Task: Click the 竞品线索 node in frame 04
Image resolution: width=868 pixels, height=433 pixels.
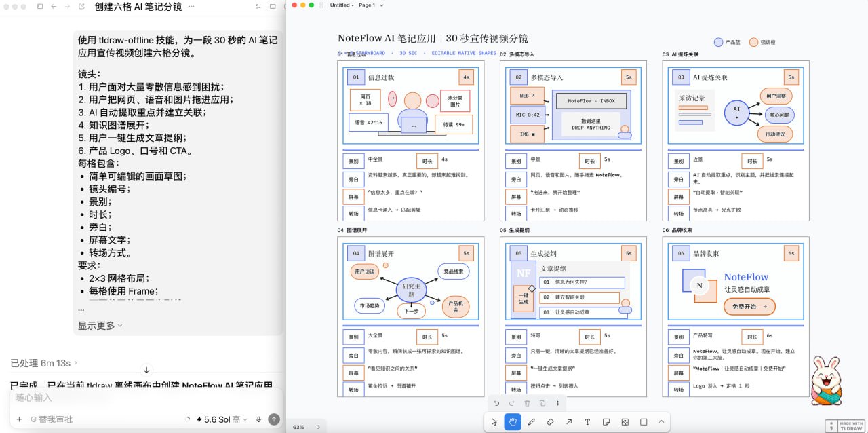Action: [x=453, y=271]
